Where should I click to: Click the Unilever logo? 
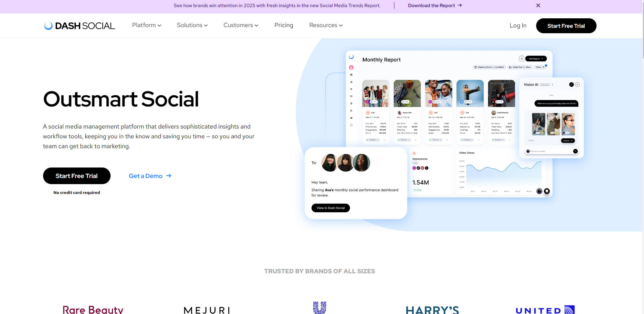click(319, 308)
